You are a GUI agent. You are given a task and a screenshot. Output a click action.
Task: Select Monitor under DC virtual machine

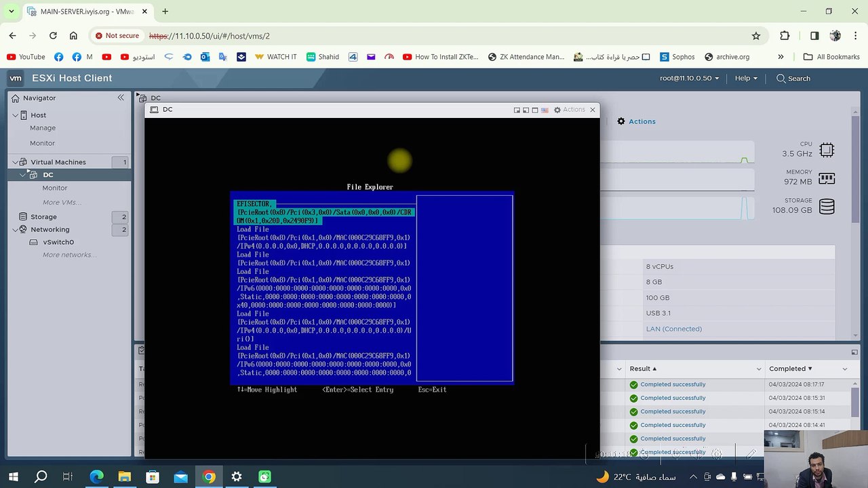coord(55,188)
